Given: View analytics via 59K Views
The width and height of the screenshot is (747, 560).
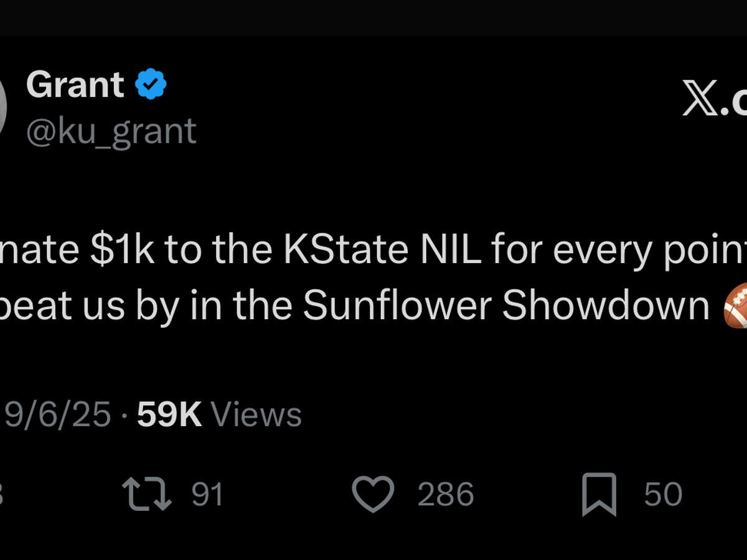Looking at the screenshot, I should coord(219,414).
